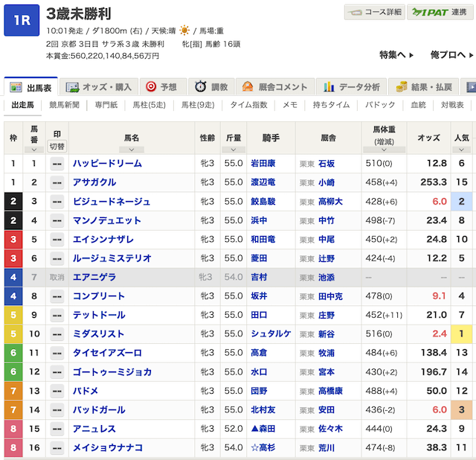The height and width of the screenshot is (460, 476).
Task: Open horse ビジュードネージュ page
Action: click(x=112, y=202)
